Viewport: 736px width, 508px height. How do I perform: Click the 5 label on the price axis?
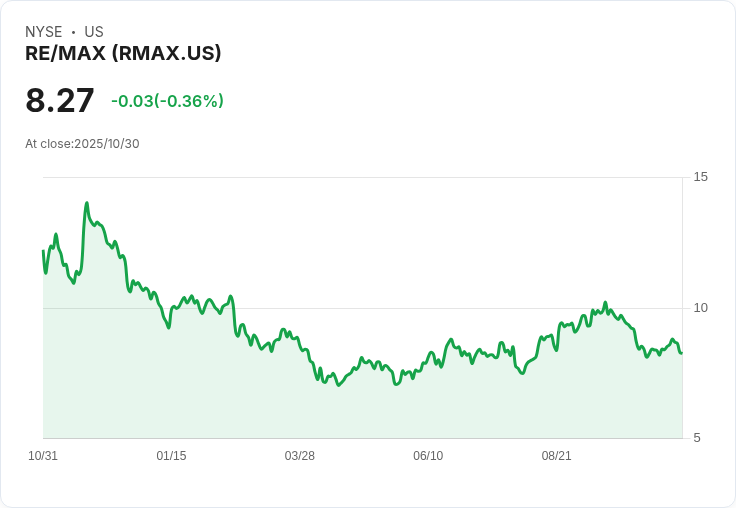coord(697,438)
